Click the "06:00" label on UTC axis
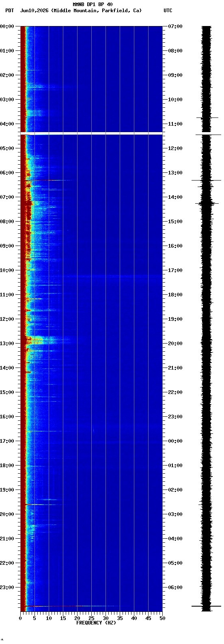The width and height of the screenshot is (224, 644). click(x=175, y=587)
